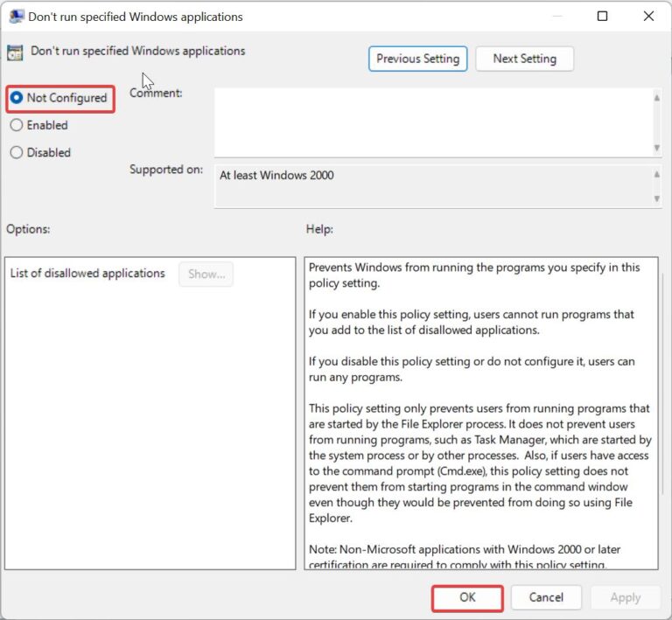Close the dialog with the X button
Viewport: 672px width, 620px height.
coord(647,17)
